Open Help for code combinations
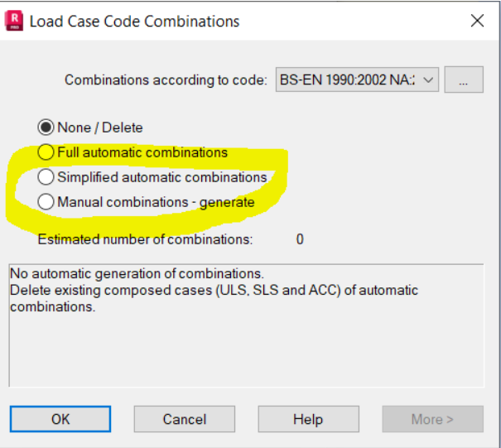The height and width of the screenshot is (448, 501). (x=308, y=419)
